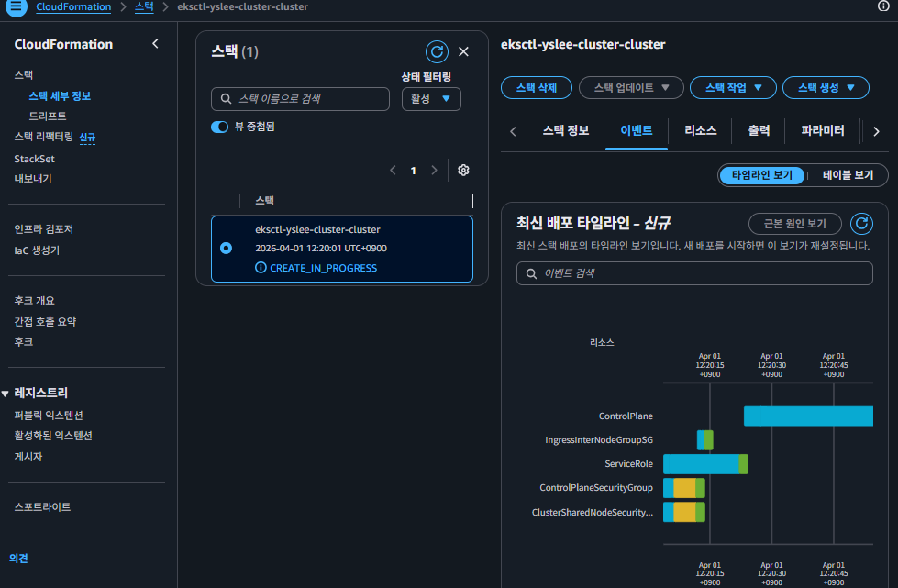This screenshot has height=588, width=898.
Task: Click search magnifier in stack name field
Action: 227,98
